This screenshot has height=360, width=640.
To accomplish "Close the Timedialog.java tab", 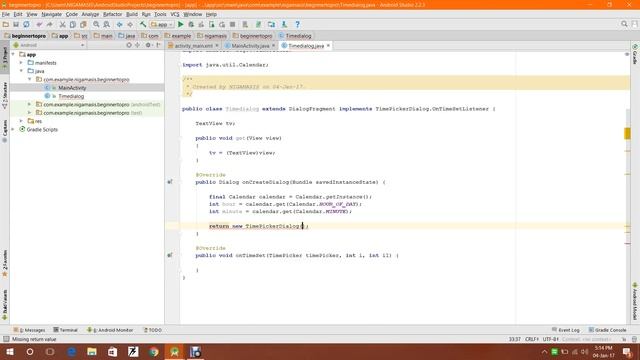I will click(328, 46).
